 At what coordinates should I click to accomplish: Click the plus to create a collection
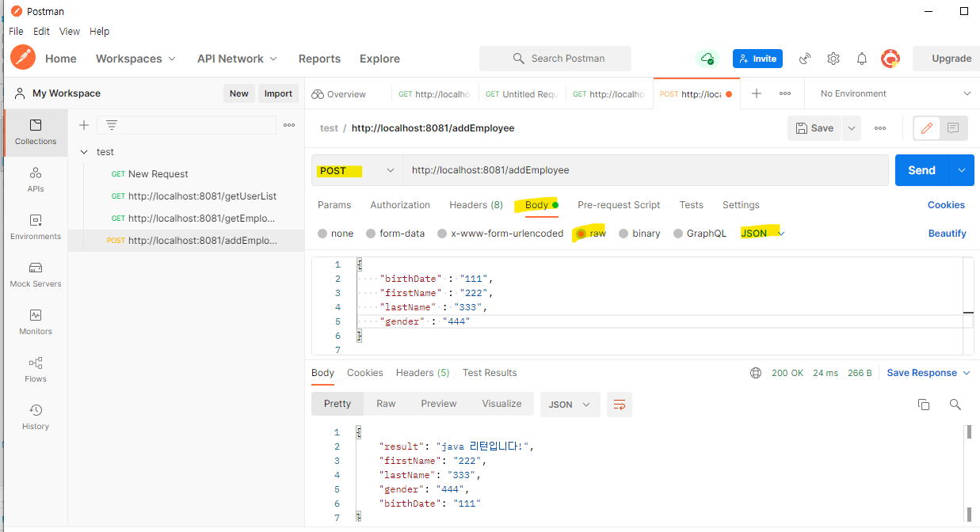pos(84,125)
